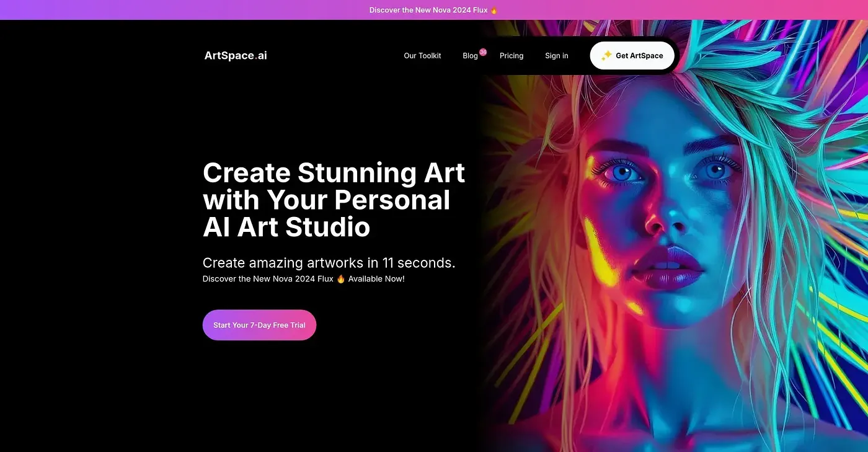The width and height of the screenshot is (868, 452).
Task: Click the Blog notification badge
Action: (x=483, y=52)
